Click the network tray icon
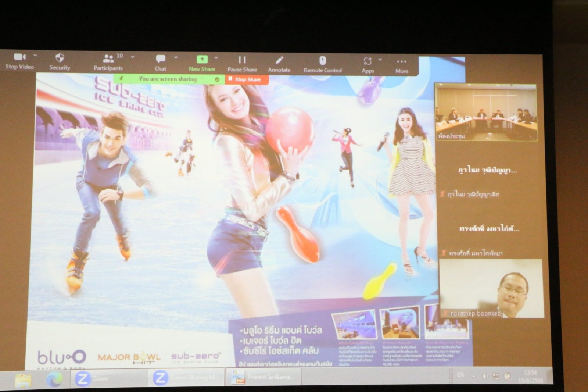588x392 pixels. [496, 376]
